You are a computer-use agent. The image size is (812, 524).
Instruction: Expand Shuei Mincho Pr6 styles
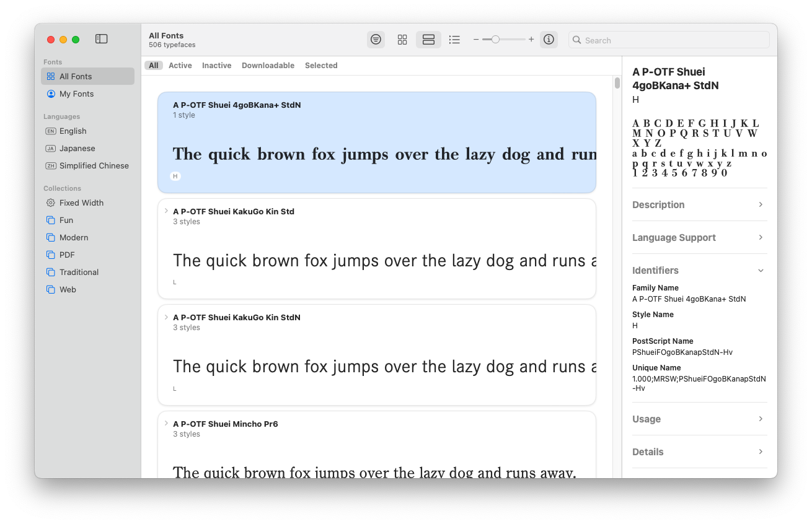point(166,424)
